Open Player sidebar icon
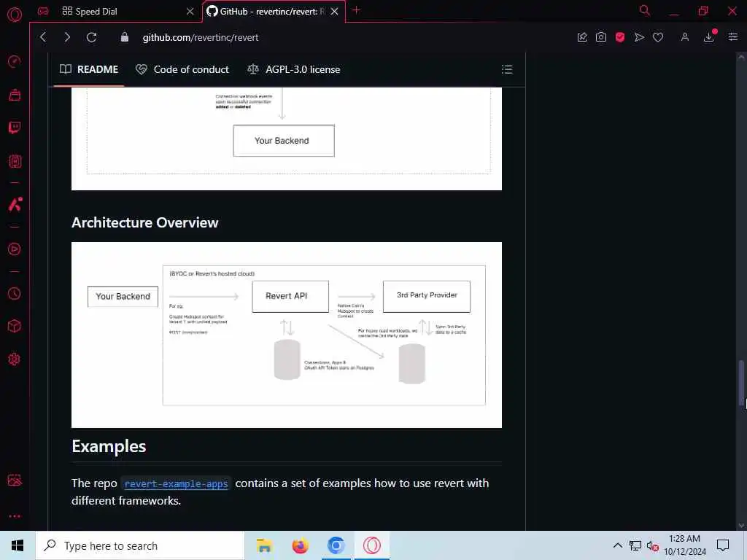 15,249
